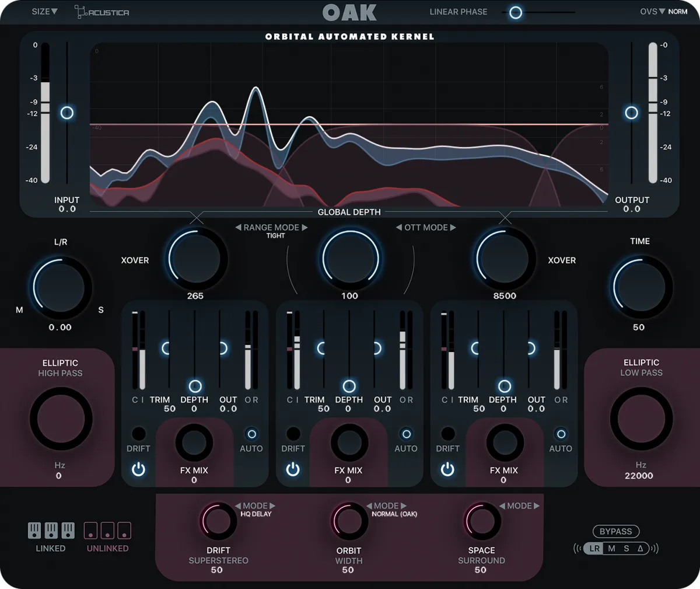Click the mid band OUT slider handle
The image size is (700, 589).
[x=377, y=348]
